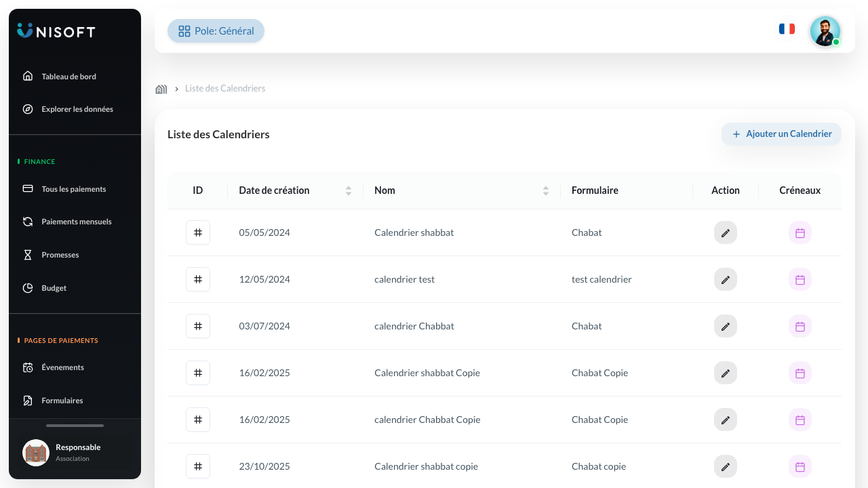Screen dimensions: 868x488
Task: Open créneaux for the 23/10/2025 row
Action: [x=800, y=466]
